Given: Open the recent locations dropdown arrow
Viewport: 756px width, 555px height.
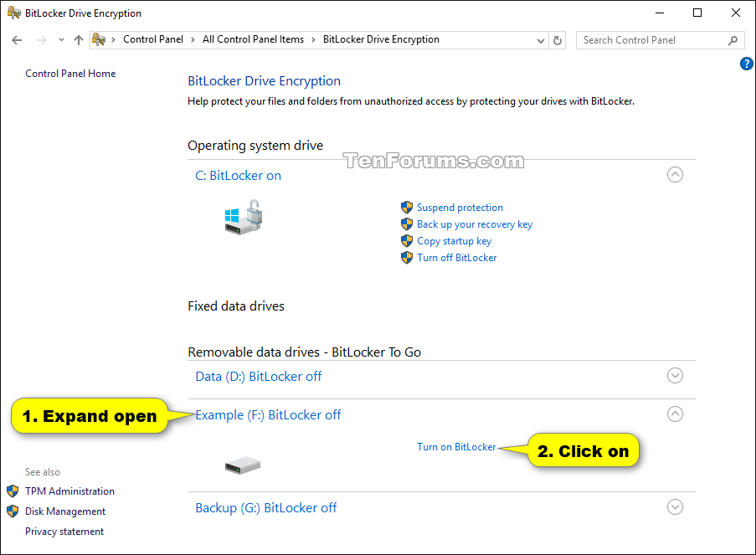Looking at the screenshot, I should pyautogui.click(x=61, y=40).
